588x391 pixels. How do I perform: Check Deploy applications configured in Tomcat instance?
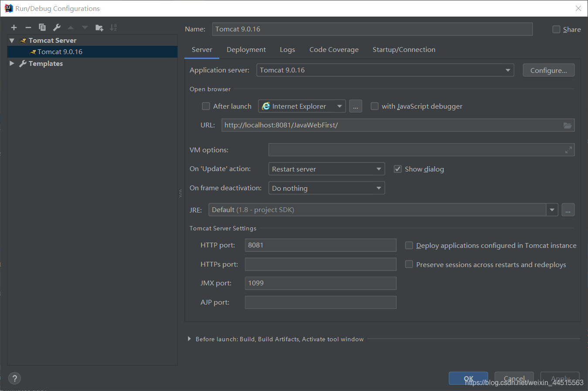pyautogui.click(x=409, y=245)
